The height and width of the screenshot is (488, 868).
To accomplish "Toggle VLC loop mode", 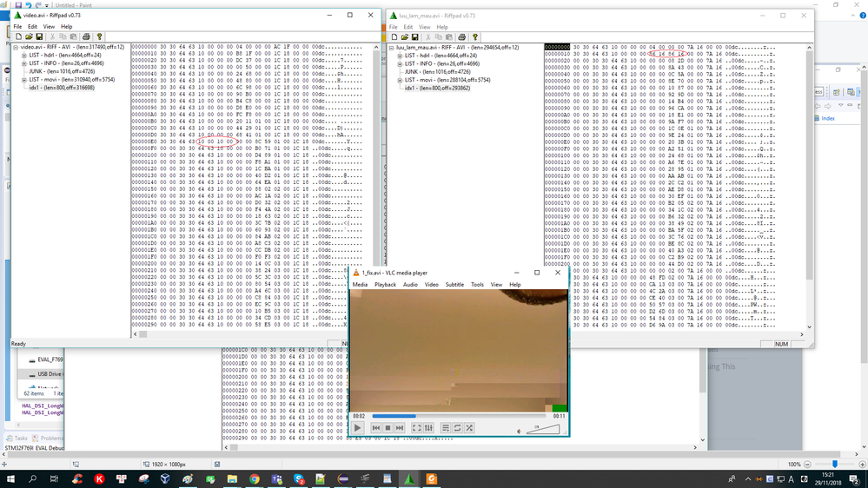I will click(x=458, y=428).
